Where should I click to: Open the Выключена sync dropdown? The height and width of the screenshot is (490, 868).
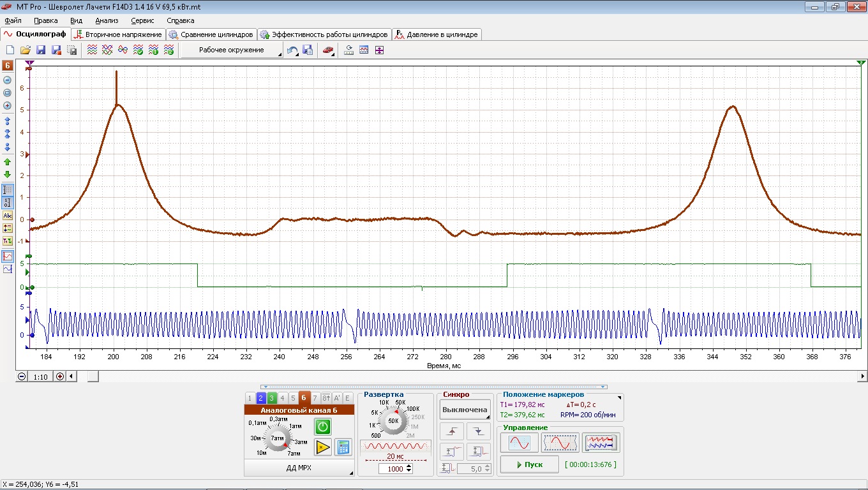(465, 410)
